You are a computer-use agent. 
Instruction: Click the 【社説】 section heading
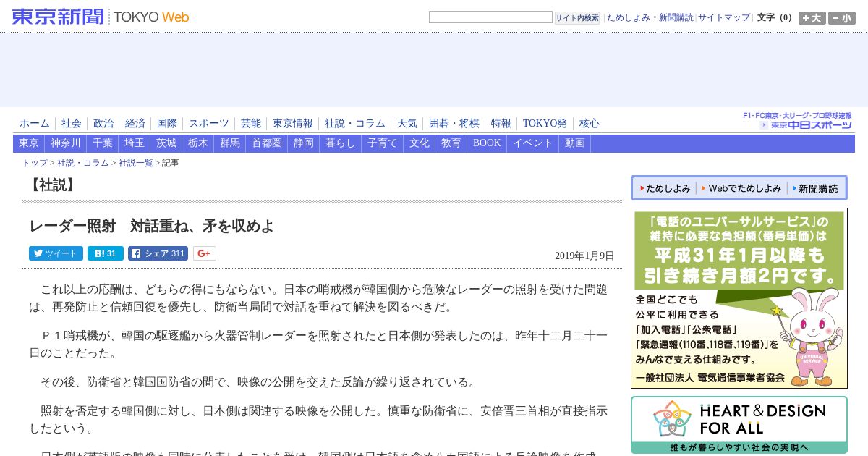click(x=52, y=185)
